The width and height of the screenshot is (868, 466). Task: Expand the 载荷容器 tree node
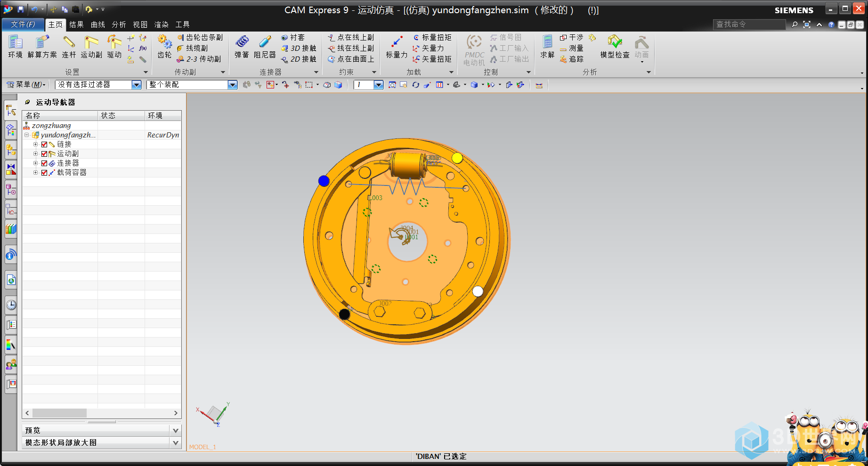(35, 173)
